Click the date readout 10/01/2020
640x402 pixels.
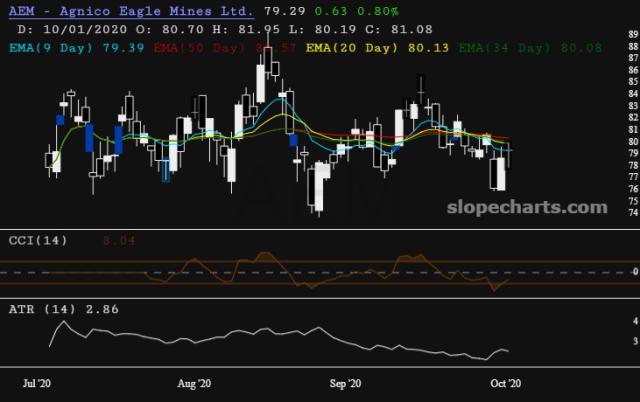[x=85, y=30]
